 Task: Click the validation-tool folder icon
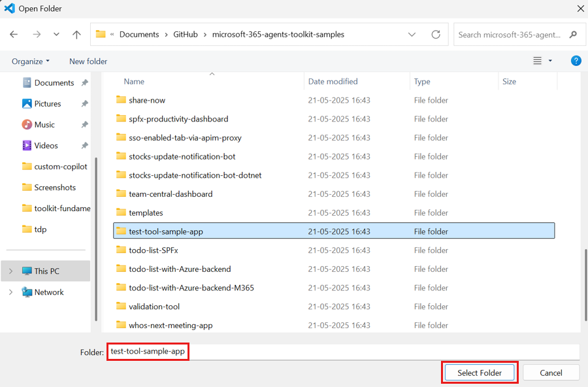point(121,306)
